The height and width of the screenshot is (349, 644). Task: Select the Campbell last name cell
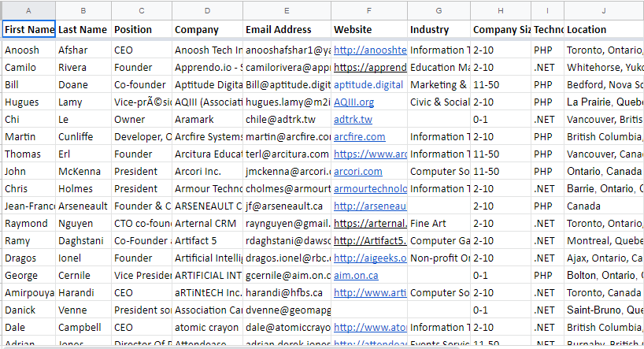(x=83, y=327)
